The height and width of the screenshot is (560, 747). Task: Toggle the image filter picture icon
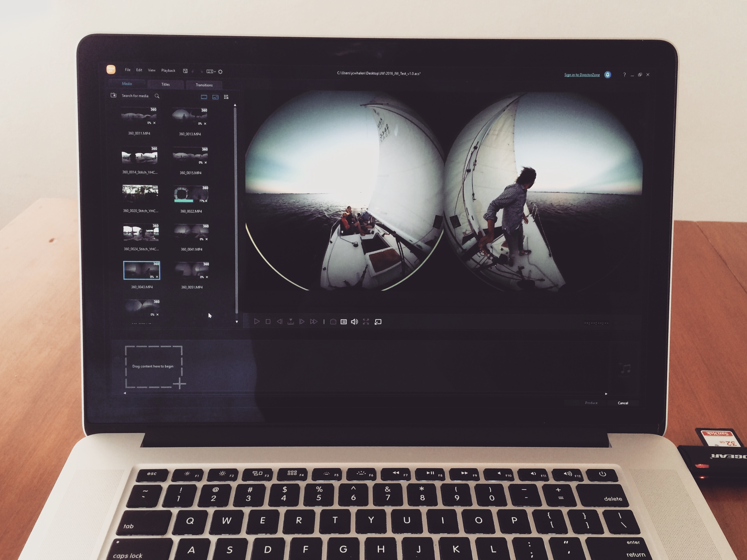(215, 97)
